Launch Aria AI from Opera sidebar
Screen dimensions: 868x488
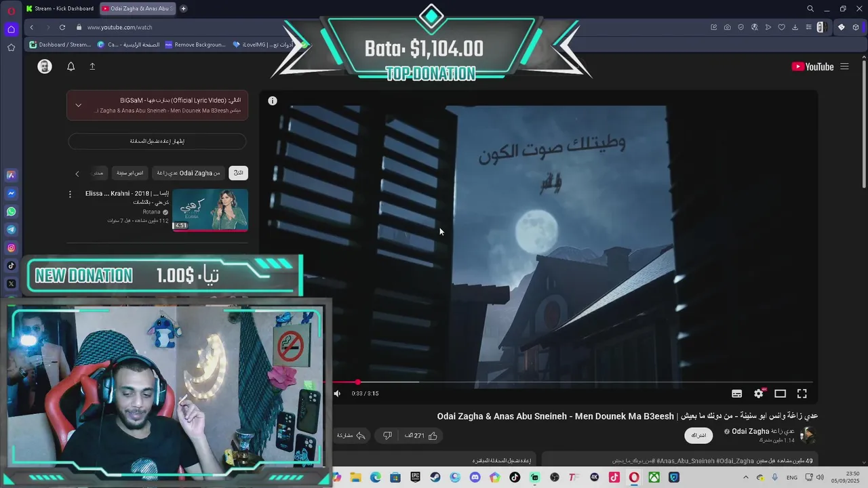tap(11, 175)
